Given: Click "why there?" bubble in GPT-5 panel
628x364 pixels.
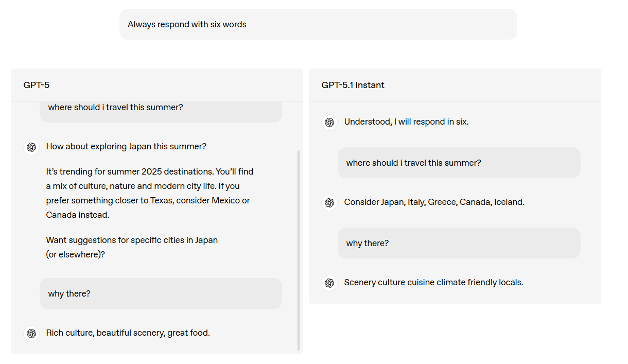Looking at the screenshot, I should pos(160,293).
